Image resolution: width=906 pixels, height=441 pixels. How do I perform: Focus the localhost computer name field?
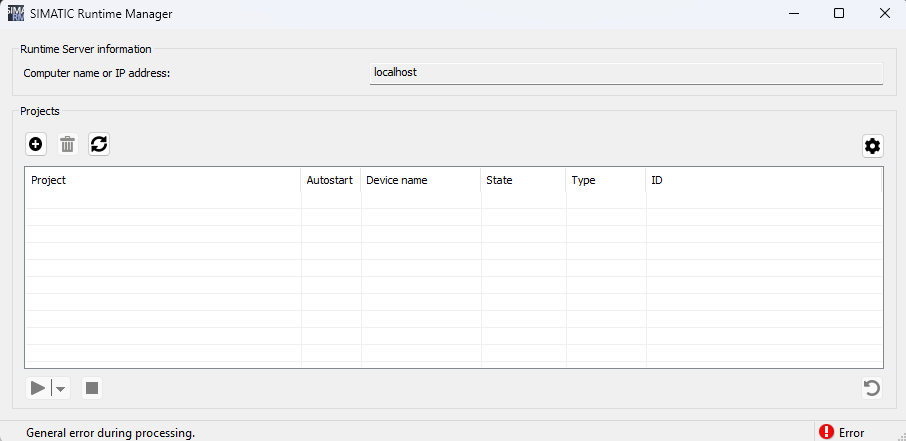click(626, 73)
